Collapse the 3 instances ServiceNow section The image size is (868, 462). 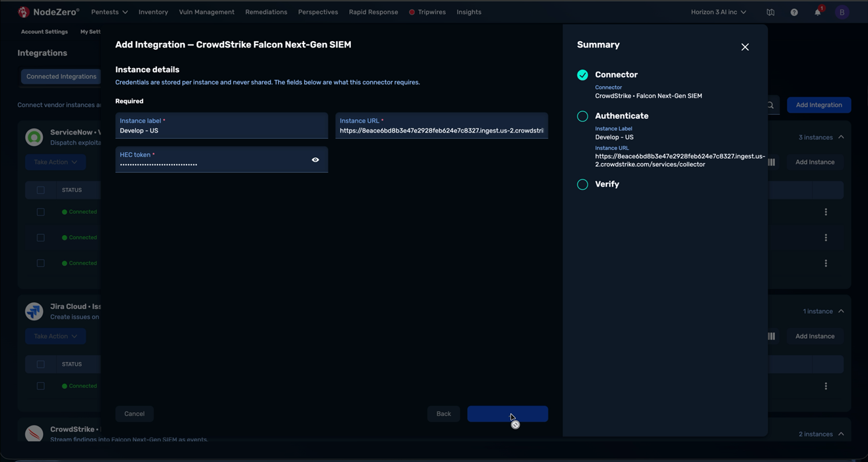point(841,137)
